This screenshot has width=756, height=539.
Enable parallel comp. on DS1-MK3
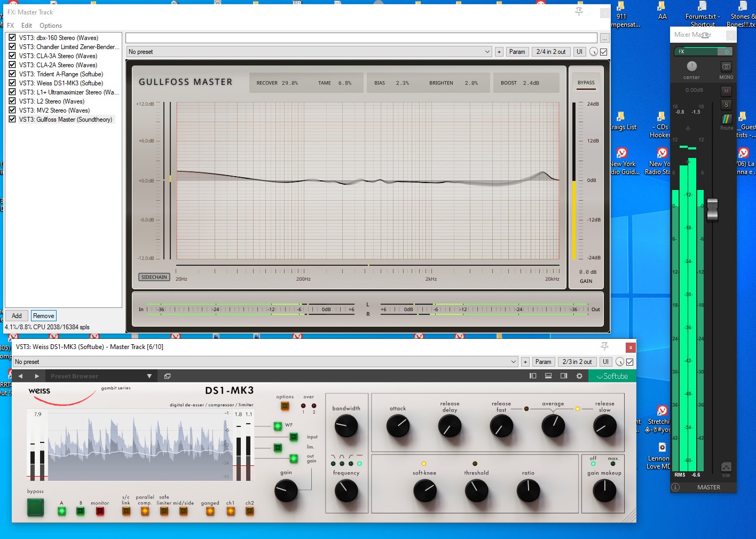[145, 511]
